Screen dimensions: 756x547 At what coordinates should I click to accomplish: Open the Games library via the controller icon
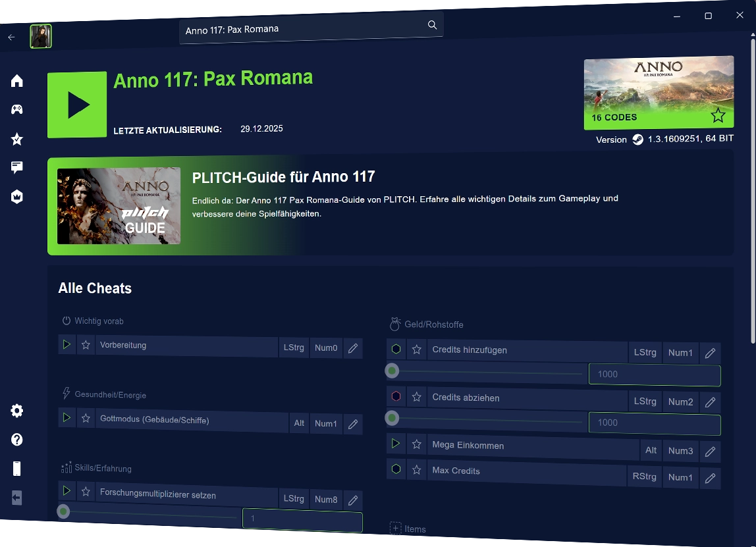click(16, 109)
